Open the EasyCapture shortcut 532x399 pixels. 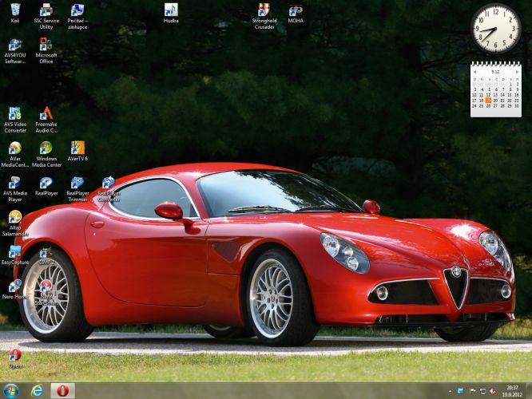(15, 255)
